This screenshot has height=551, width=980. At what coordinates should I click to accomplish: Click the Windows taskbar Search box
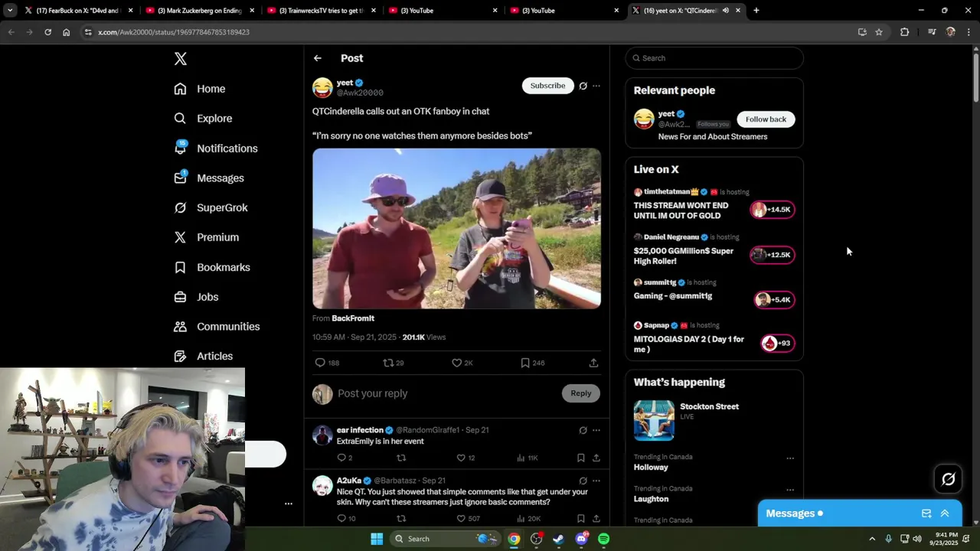(x=446, y=539)
